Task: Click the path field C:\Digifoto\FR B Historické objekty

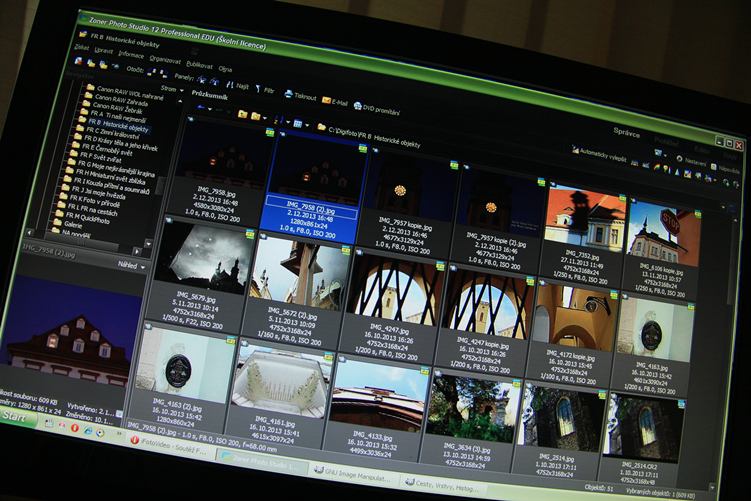Action: 374,137
